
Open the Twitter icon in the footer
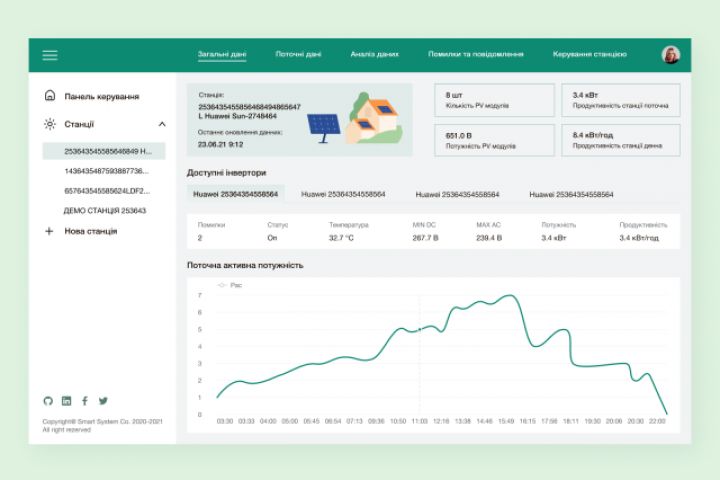point(103,401)
